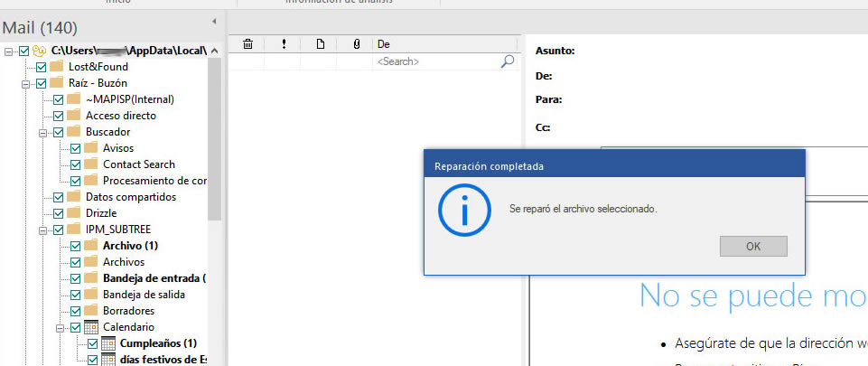Uncheck the ~MAPISP(Internal) checkbox
Viewport: 868px width, 366px height.
coord(58,99)
